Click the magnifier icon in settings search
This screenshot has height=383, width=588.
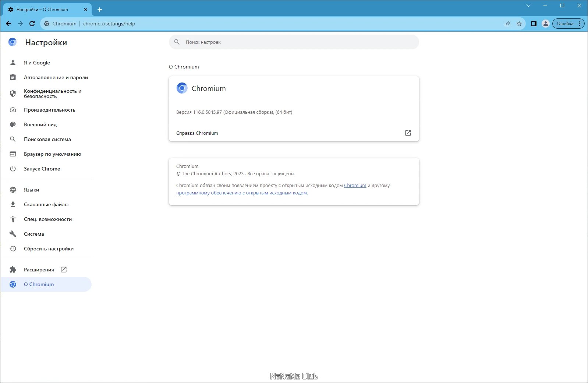pyautogui.click(x=177, y=42)
